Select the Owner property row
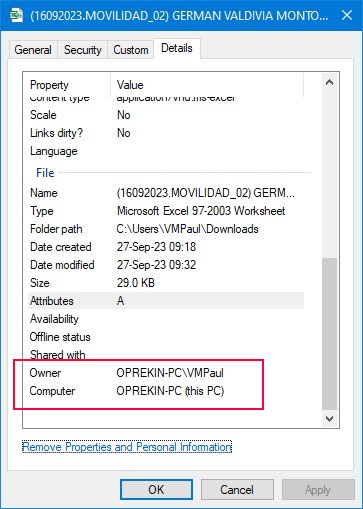This screenshot has width=363, height=509. [x=166, y=373]
